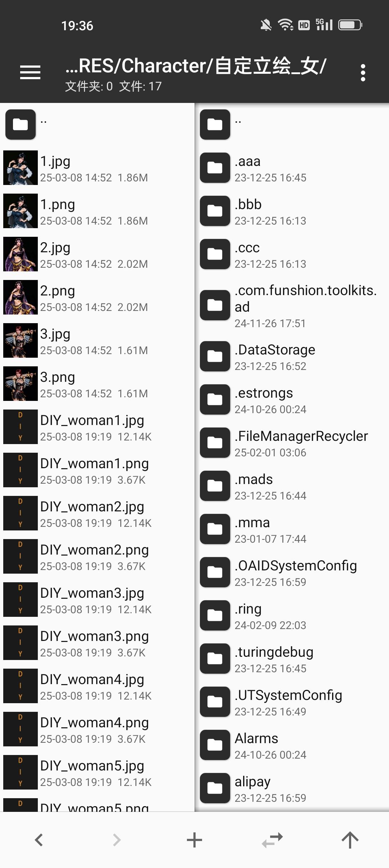Tap the current path title text

tap(196, 66)
